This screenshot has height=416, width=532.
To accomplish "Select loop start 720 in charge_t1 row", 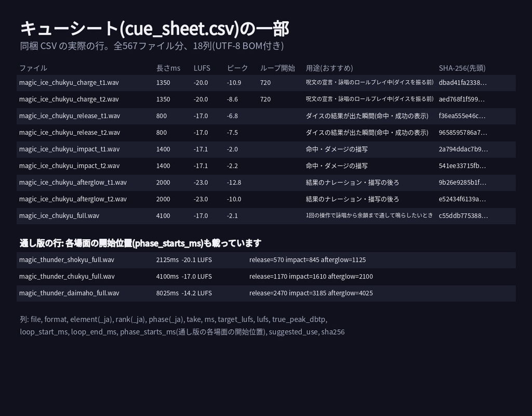I will point(265,83).
